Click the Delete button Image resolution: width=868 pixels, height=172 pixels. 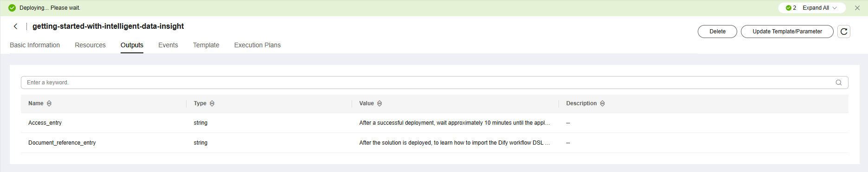click(x=717, y=32)
